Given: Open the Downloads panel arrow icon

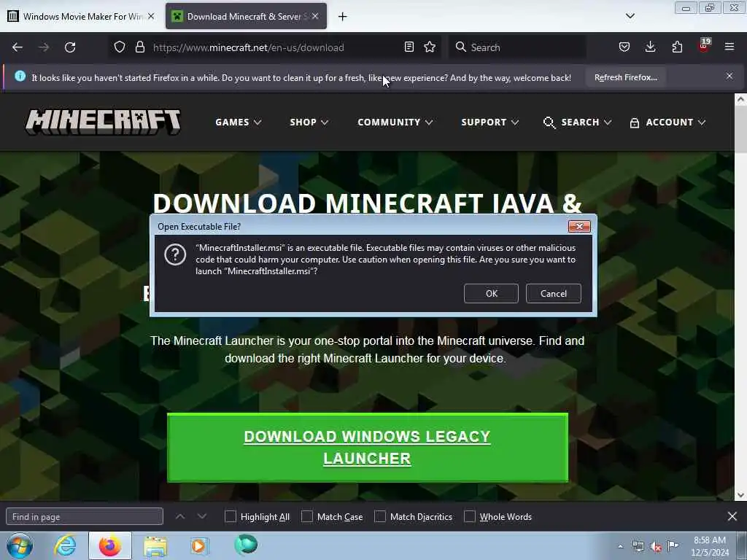Looking at the screenshot, I should [x=650, y=47].
